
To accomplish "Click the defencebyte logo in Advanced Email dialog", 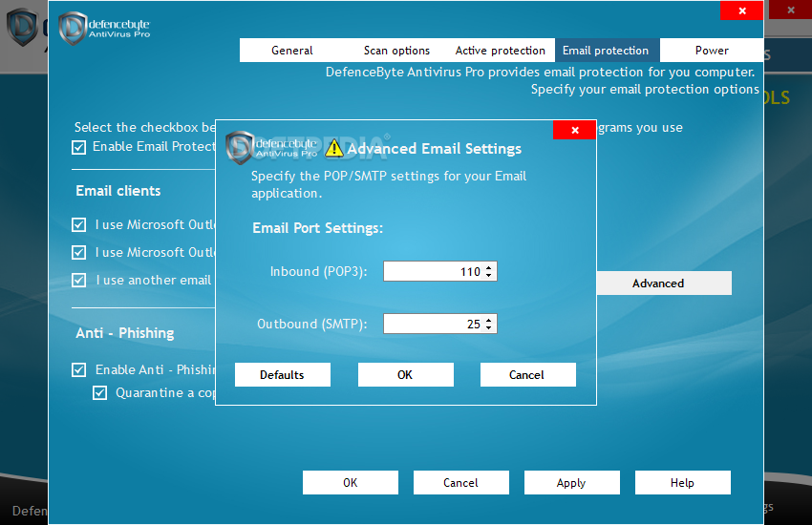I will (x=271, y=148).
